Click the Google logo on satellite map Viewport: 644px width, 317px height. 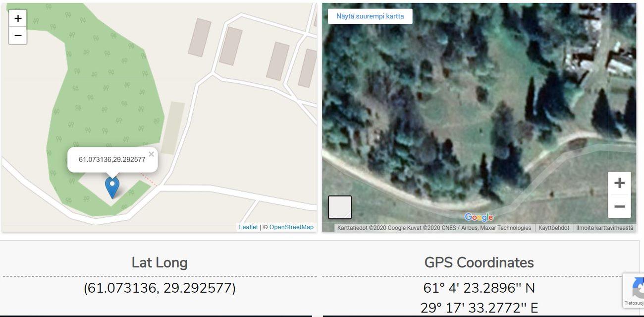click(x=479, y=217)
